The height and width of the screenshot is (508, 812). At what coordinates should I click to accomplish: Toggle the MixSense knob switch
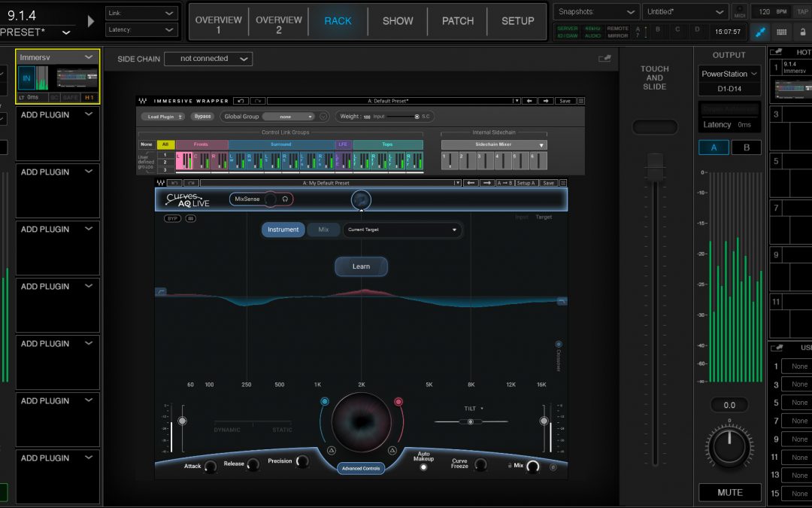point(271,199)
